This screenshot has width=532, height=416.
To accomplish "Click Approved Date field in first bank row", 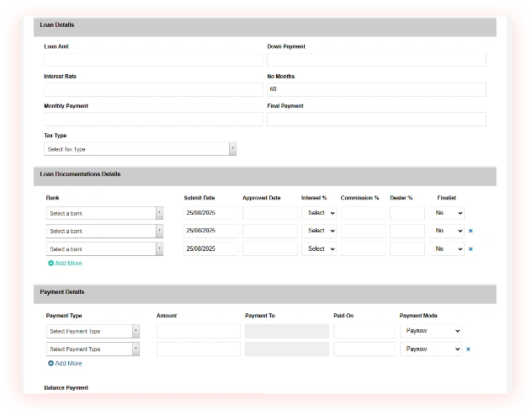I will click(x=270, y=213).
